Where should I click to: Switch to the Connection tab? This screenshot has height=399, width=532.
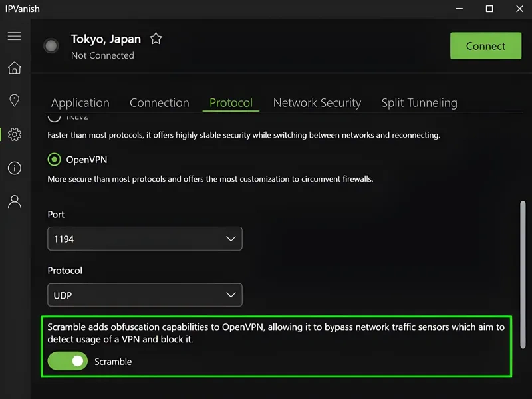click(159, 103)
